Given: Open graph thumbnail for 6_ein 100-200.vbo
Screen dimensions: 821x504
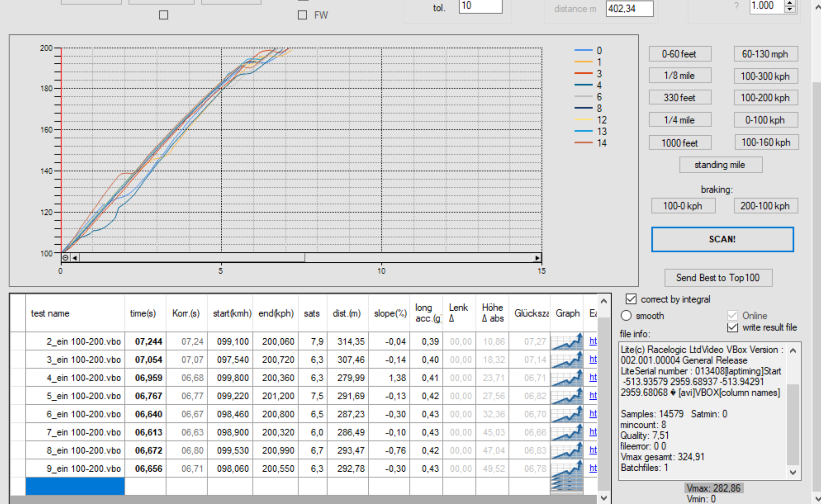Looking at the screenshot, I should coord(567,414).
